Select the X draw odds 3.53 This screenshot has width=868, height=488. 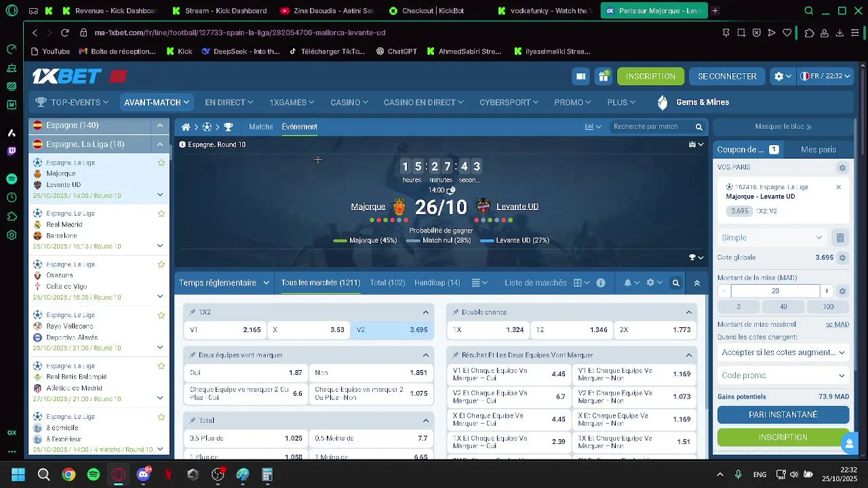click(x=309, y=330)
